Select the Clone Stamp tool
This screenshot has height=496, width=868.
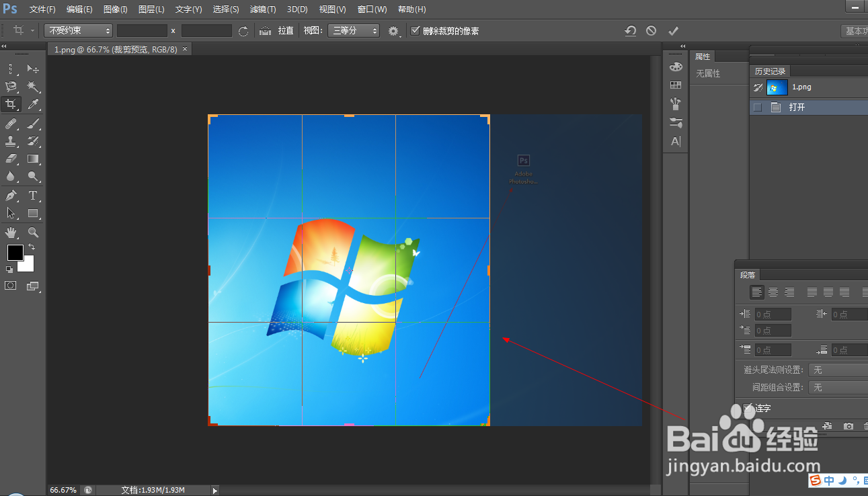point(11,141)
